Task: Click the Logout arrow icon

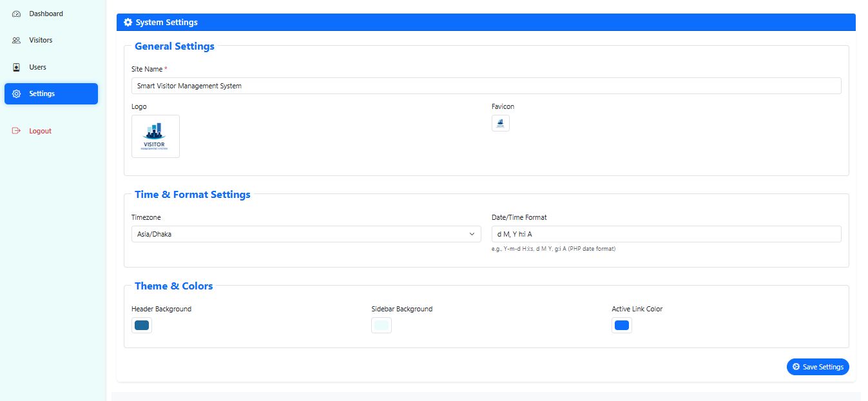Action: click(x=17, y=131)
